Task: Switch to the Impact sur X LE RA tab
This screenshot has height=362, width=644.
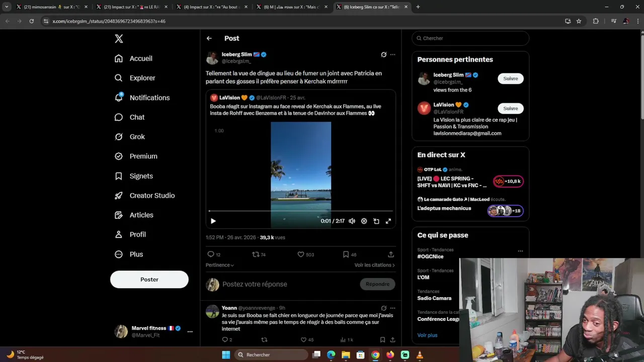Action: tap(132, 7)
